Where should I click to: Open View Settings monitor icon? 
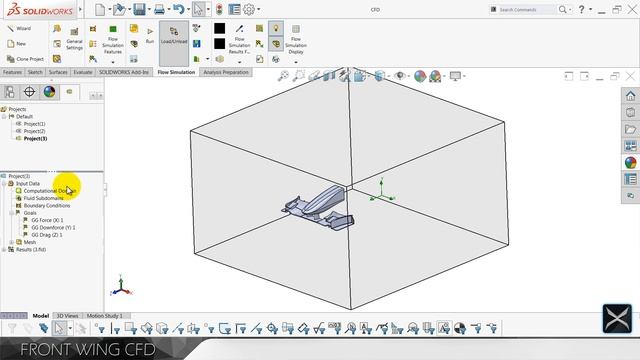455,76
